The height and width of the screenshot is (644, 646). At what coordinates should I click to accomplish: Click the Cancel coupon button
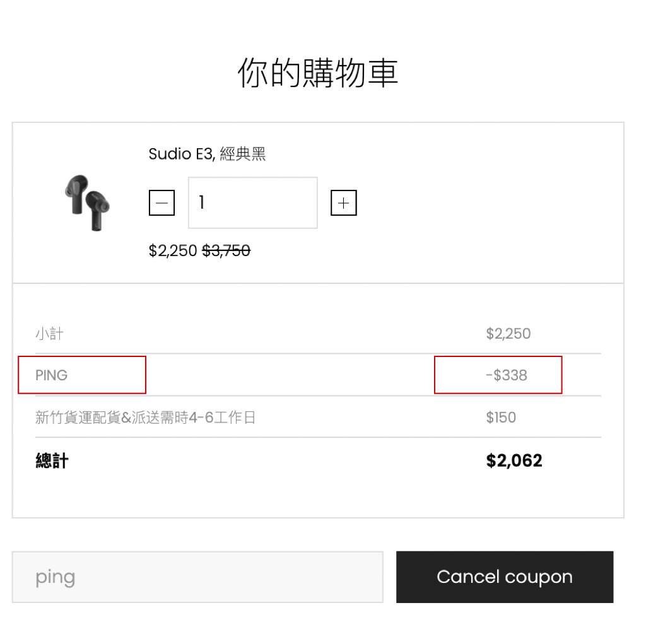[505, 577]
